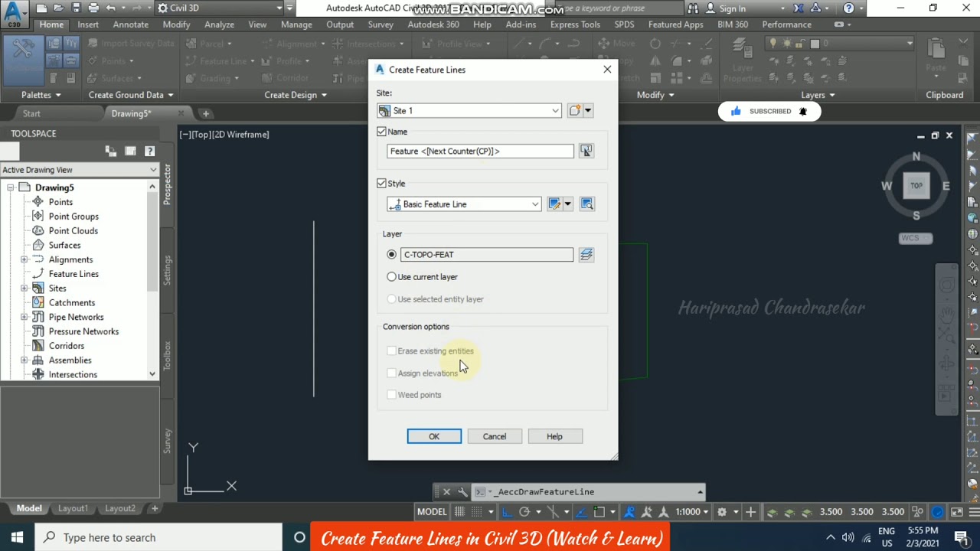Click the MODEL button in status bar
Viewport: 980px width, 551px height.
pyautogui.click(x=432, y=512)
